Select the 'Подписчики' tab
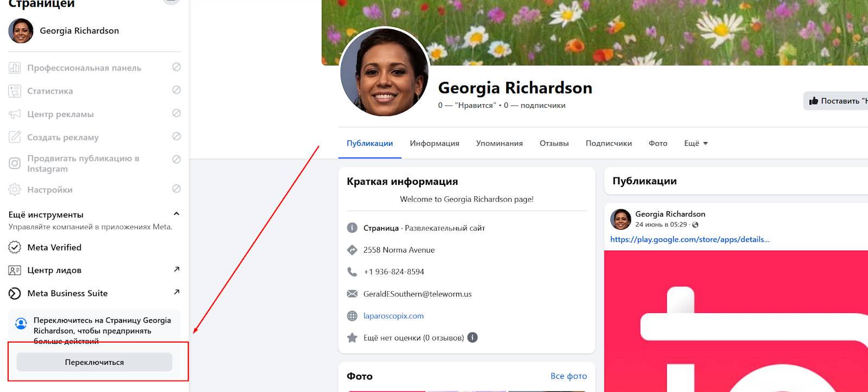Screen dimensions: 868x392 (x=608, y=143)
